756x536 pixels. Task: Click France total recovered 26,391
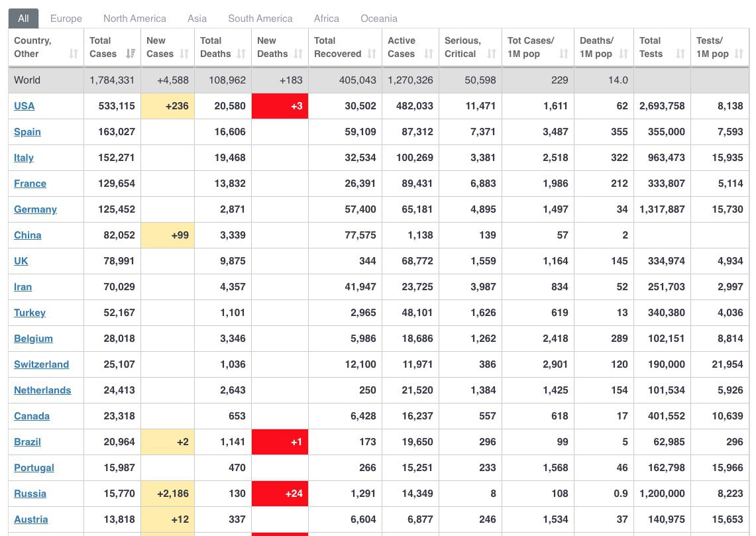tap(360, 184)
